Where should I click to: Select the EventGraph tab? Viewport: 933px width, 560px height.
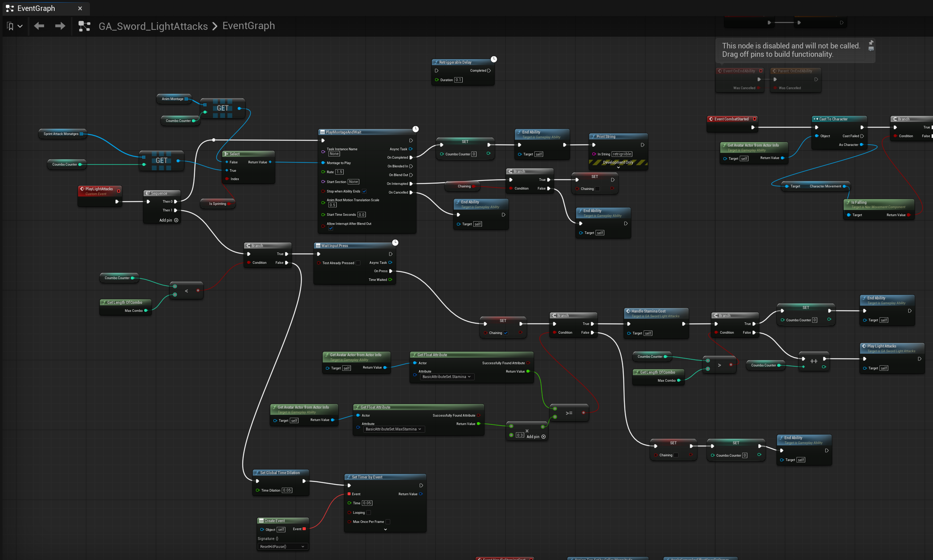[36, 8]
